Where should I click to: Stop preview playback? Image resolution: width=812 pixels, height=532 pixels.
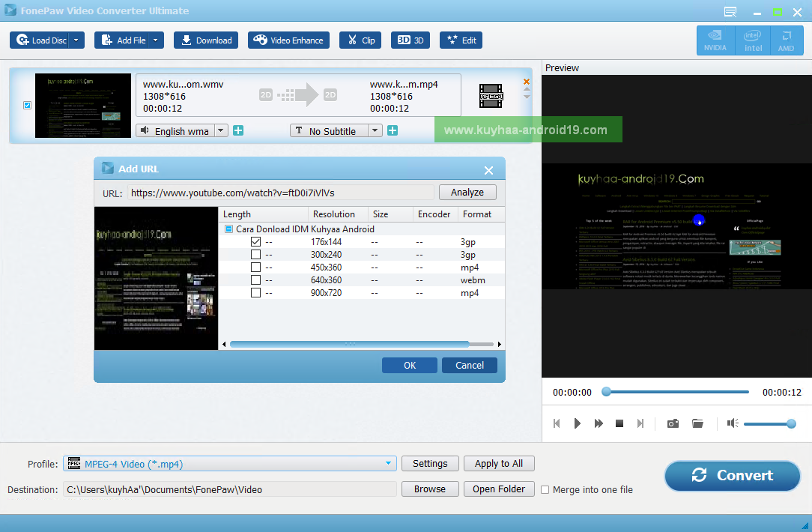pyautogui.click(x=619, y=424)
